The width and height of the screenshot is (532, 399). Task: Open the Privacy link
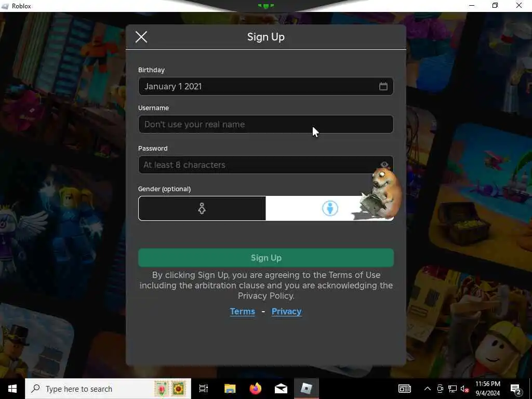coord(287,312)
